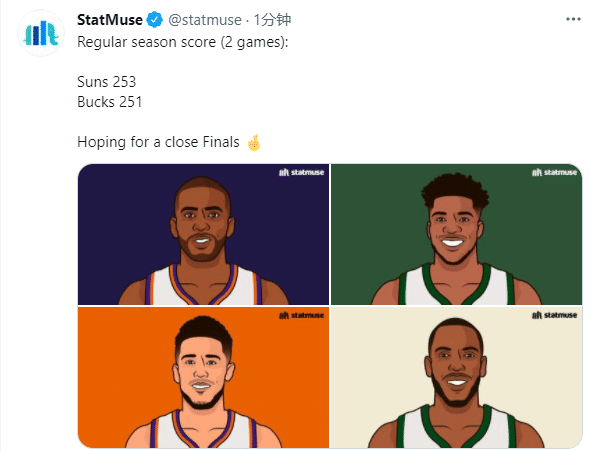Image resolution: width=590 pixels, height=451 pixels.
Task: Open the top-left Suns player image
Action: (x=204, y=234)
